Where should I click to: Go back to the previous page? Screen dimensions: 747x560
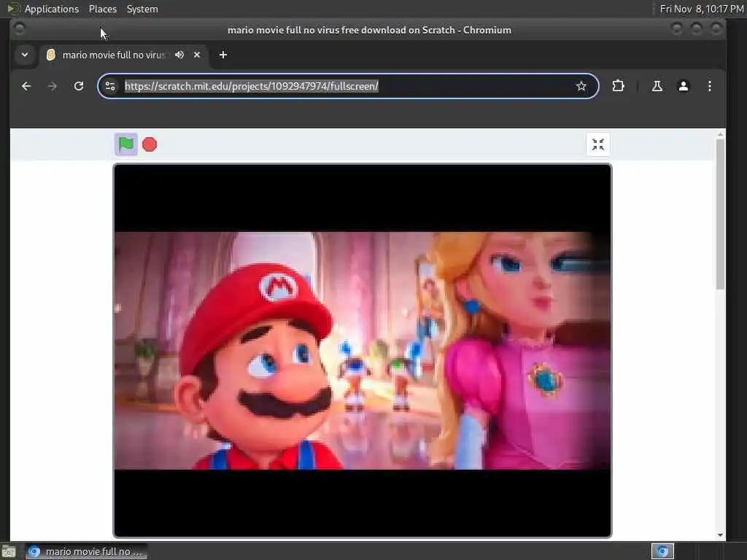pyautogui.click(x=26, y=86)
